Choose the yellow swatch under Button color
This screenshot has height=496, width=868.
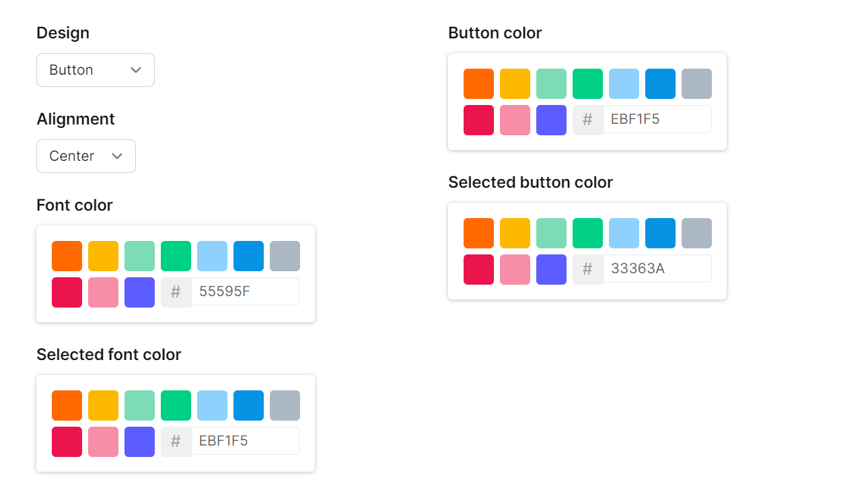click(515, 83)
